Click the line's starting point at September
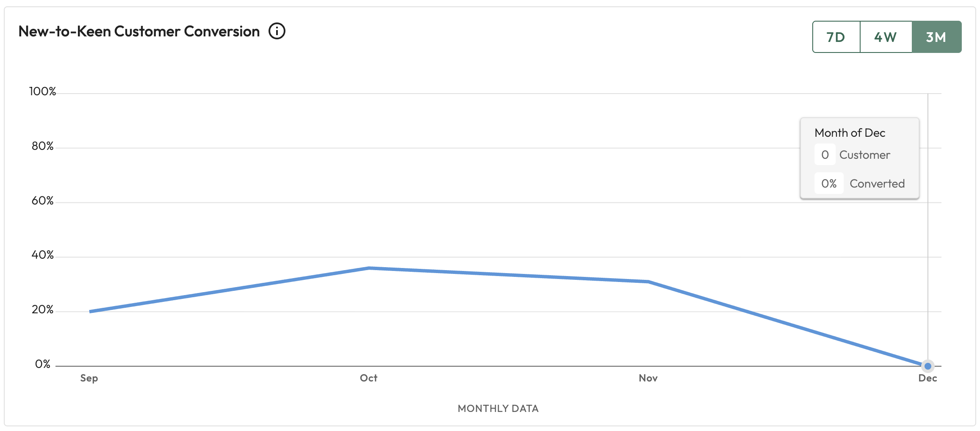The width and height of the screenshot is (980, 431). click(90, 312)
